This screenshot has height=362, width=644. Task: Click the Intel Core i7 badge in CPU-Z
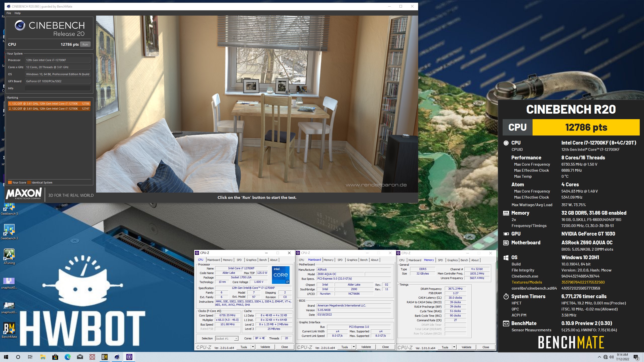coord(281,275)
